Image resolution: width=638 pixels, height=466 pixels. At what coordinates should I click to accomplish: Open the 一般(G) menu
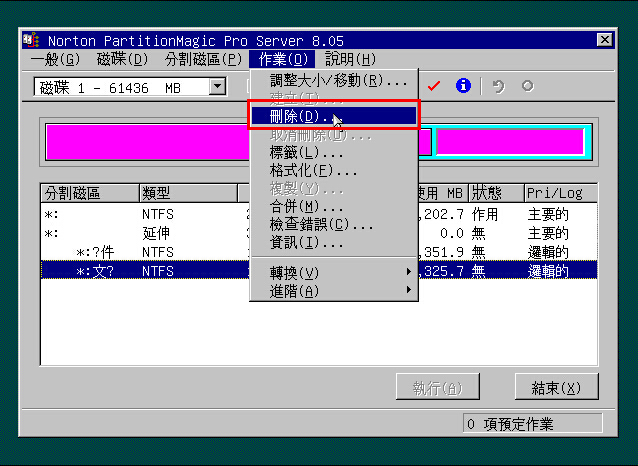55,59
